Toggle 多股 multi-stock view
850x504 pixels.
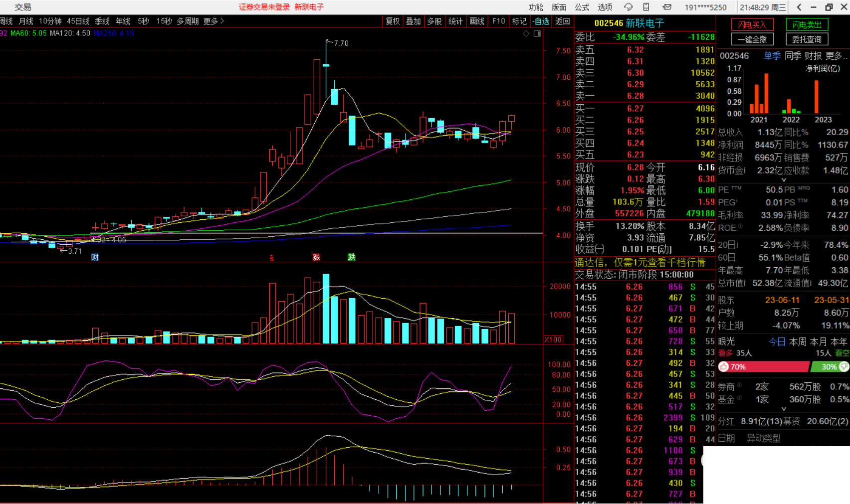coord(434,21)
